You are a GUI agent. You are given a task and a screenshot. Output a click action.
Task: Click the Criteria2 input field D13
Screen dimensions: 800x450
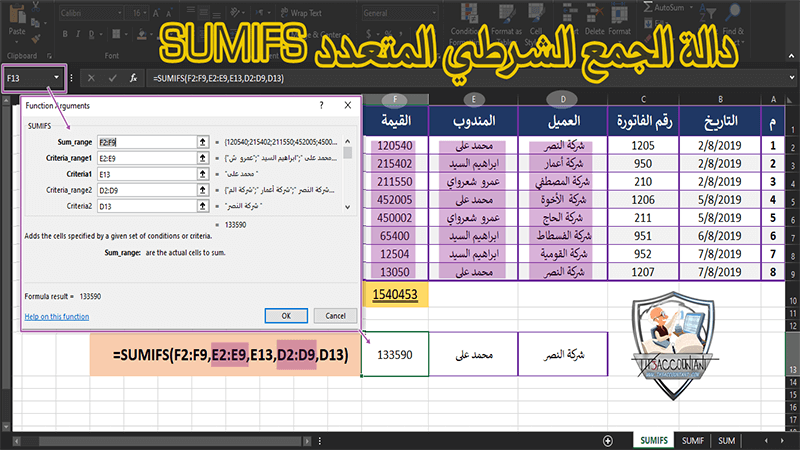point(147,206)
